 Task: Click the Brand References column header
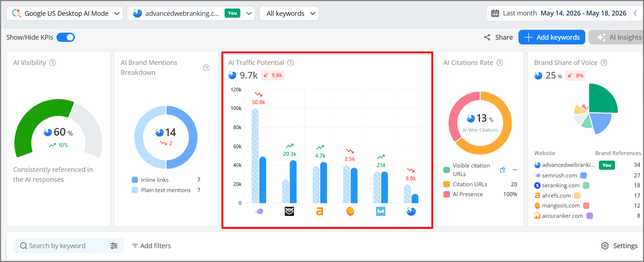618,153
